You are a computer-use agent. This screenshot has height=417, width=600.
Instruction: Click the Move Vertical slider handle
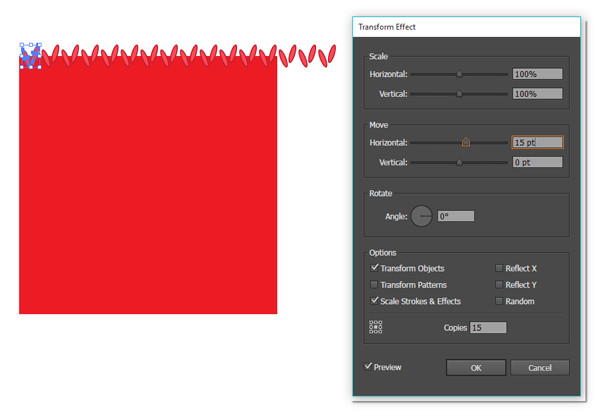pos(459,162)
